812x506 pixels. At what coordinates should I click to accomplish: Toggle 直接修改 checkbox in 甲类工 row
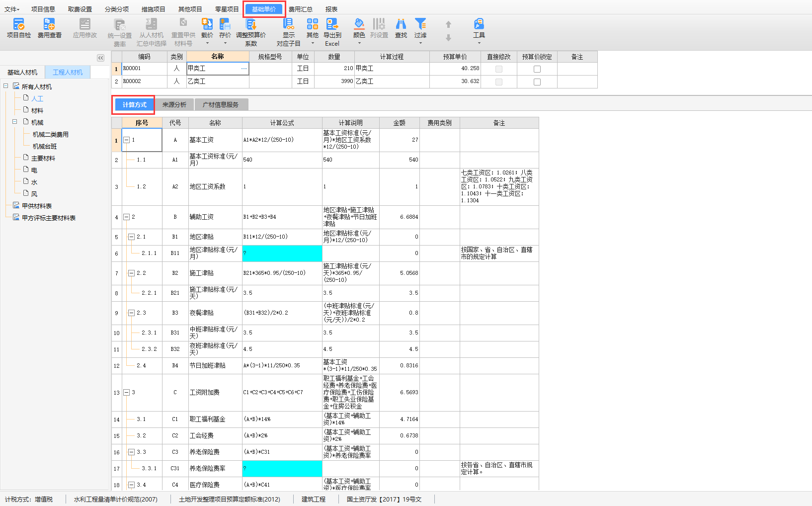pos(499,69)
